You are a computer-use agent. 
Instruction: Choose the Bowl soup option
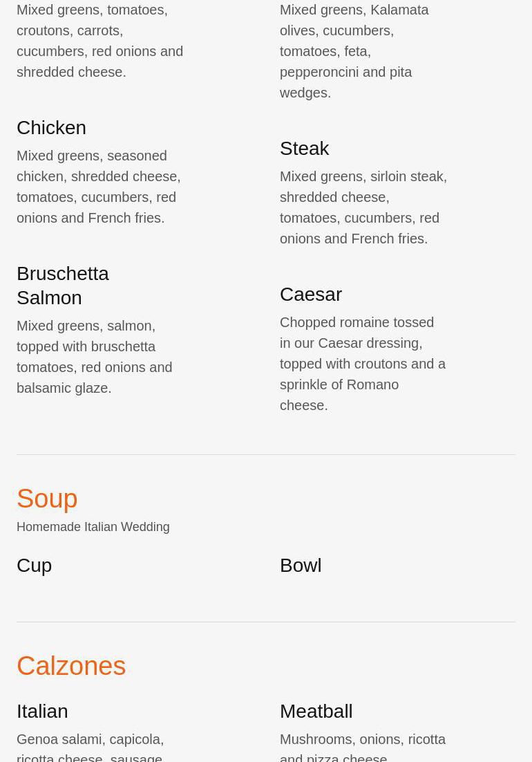coord(301,566)
